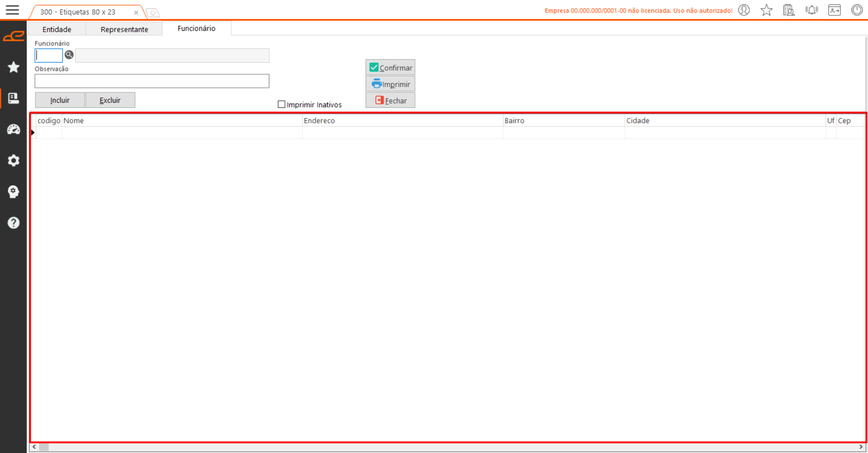Viewport: 868px width, 453px height.
Task: Switch to the Entidade tab
Action: click(57, 29)
